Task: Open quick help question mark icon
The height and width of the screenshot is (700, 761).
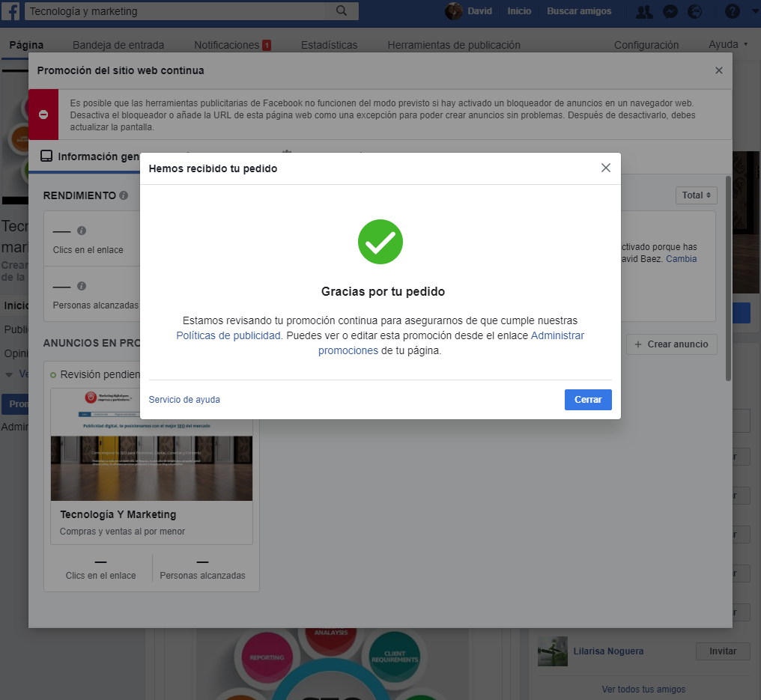Action: coord(732,11)
